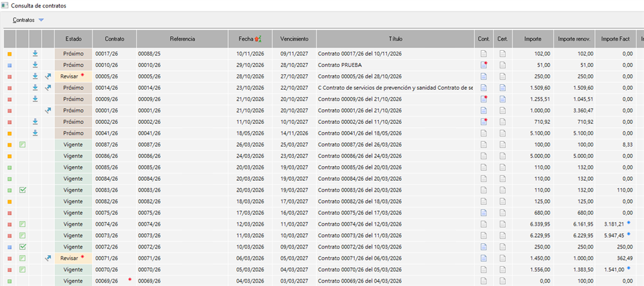
Task: Toggle the checked box in the 00072/26 row
Action: (x=23, y=246)
